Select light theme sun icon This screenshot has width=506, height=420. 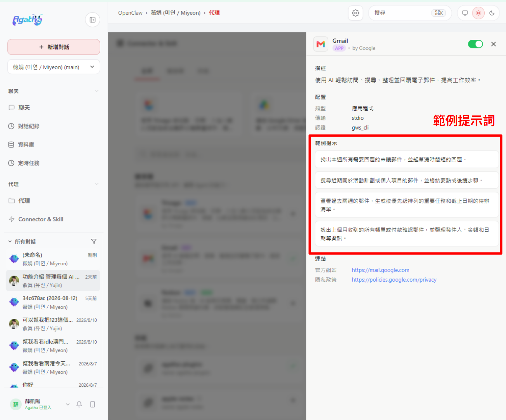click(x=478, y=13)
